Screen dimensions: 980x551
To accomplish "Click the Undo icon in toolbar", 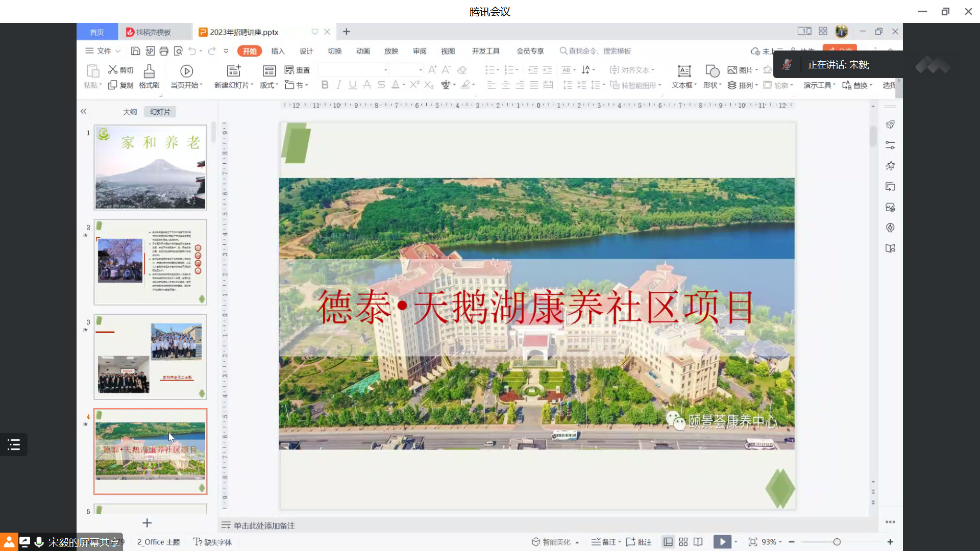I will point(194,51).
